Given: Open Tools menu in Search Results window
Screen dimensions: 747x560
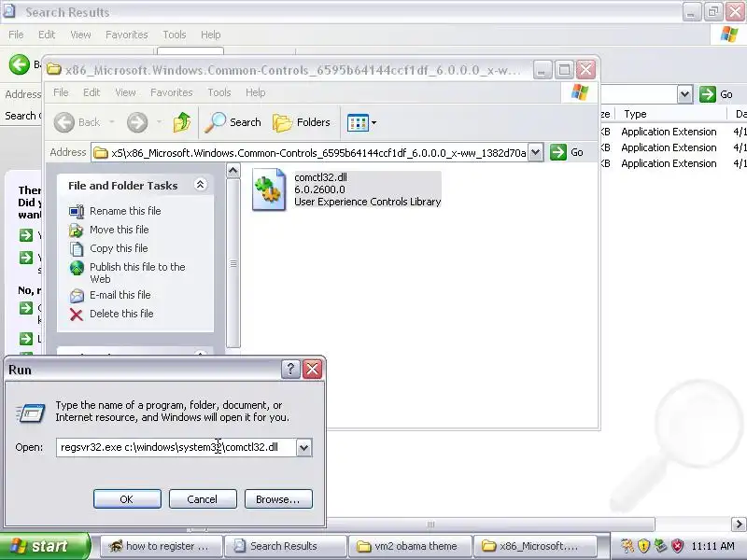Looking at the screenshot, I should (175, 35).
